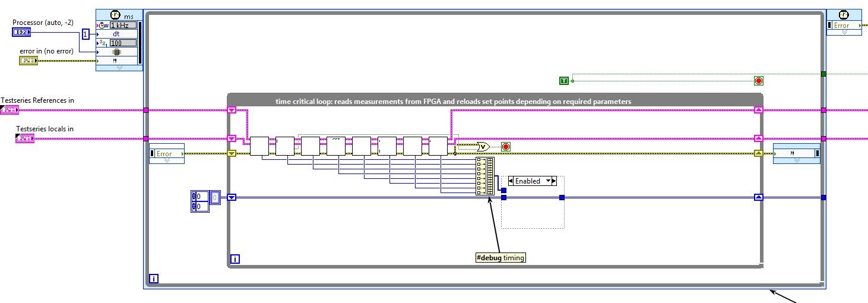Select previous case on Enabled disable structure
This screenshot has height=303, width=868.
511,181
